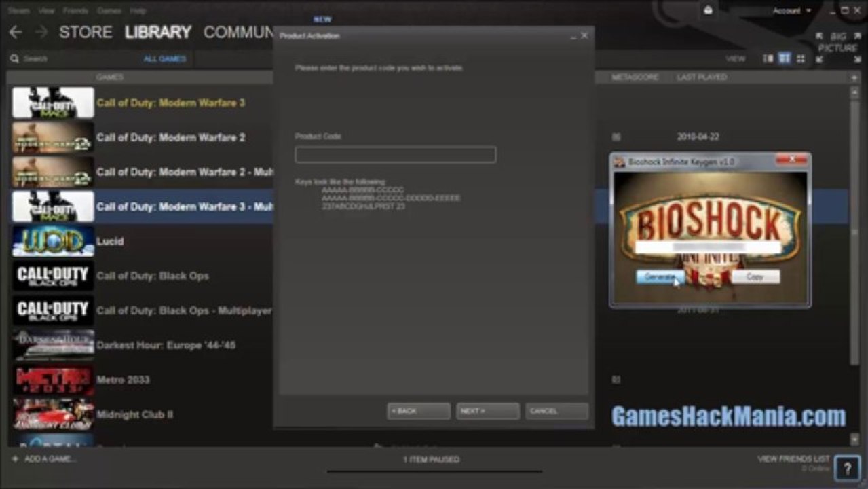Screen dimensions: 868x489
Task: Select Darkest Hour: Europe '44-'45 title
Action: [x=166, y=345]
